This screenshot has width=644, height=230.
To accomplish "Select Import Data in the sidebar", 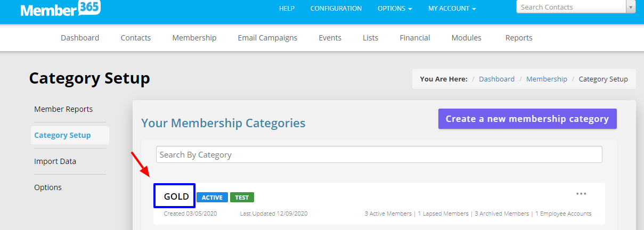I will coord(55,161).
